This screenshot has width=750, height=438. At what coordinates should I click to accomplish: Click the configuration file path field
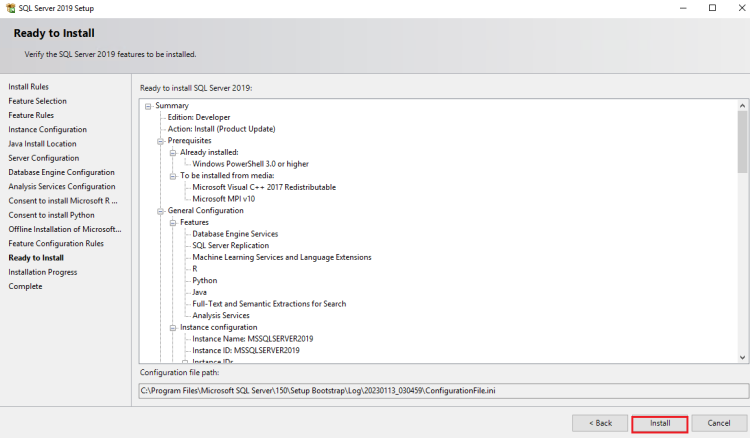[x=443, y=391]
